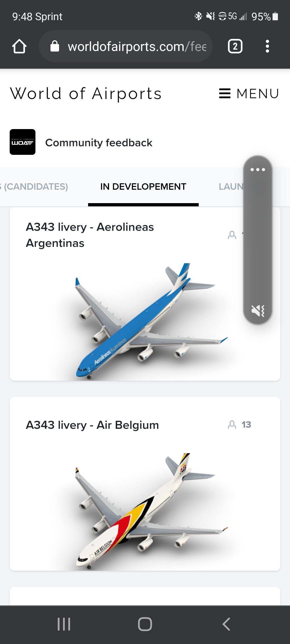Open the hamburger MENU
The height and width of the screenshot is (644, 290).
pyautogui.click(x=249, y=94)
